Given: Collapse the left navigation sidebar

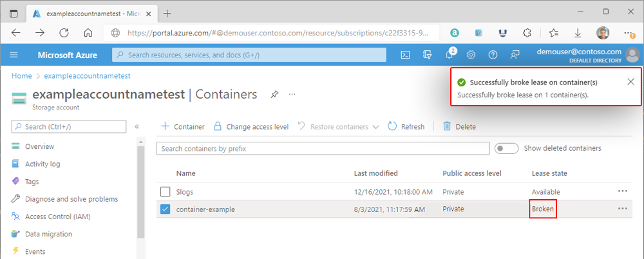Looking at the screenshot, I should click(x=137, y=127).
